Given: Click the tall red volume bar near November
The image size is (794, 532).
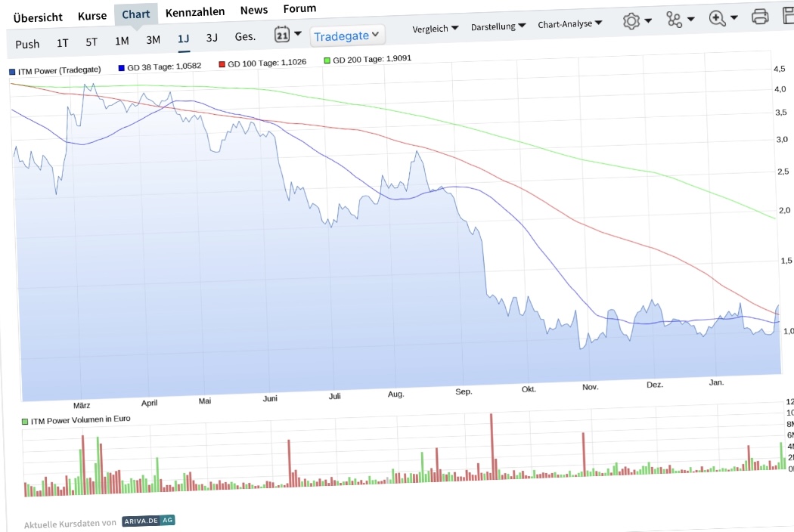Looking at the screenshot, I should click(x=583, y=455).
